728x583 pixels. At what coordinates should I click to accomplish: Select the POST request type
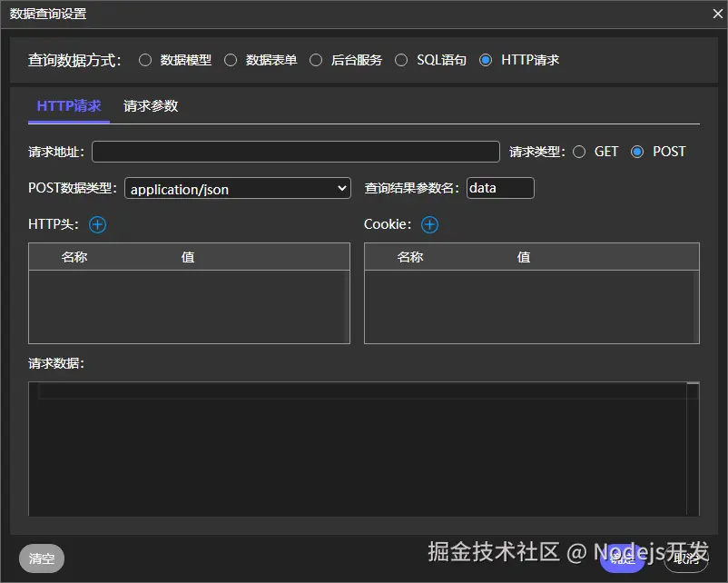click(637, 151)
